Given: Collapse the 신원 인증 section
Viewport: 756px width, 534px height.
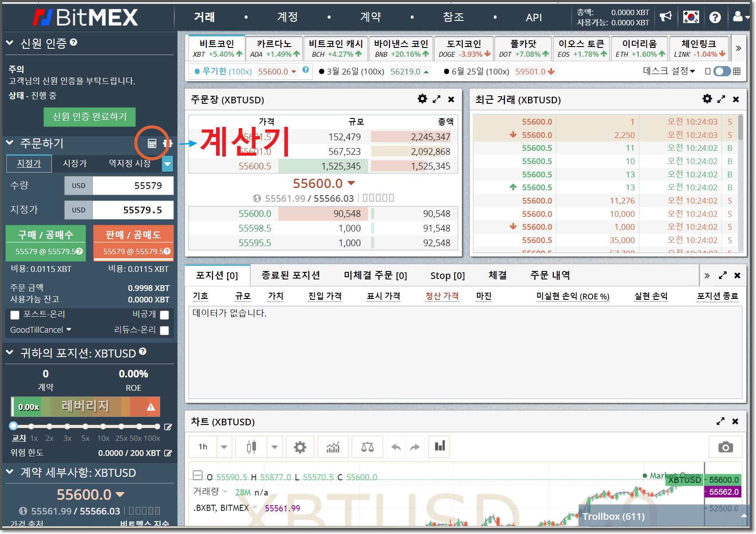Looking at the screenshot, I should point(10,43).
